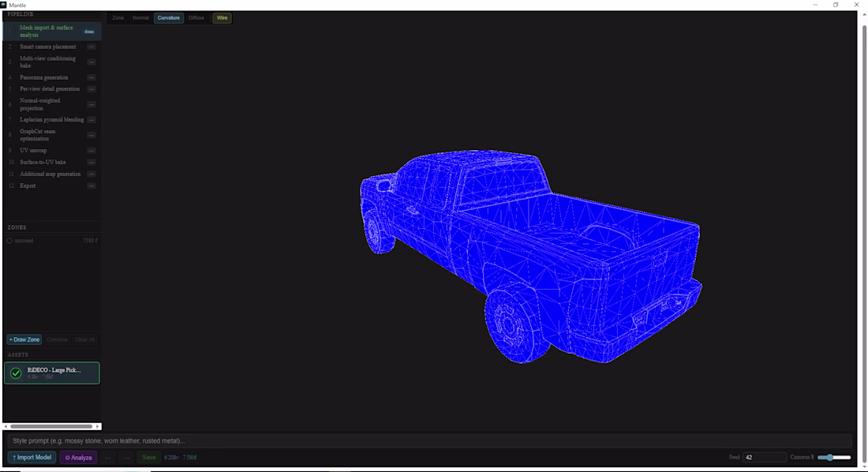The image size is (868, 472).
Task: Click the Draw Zone button
Action: pos(24,339)
